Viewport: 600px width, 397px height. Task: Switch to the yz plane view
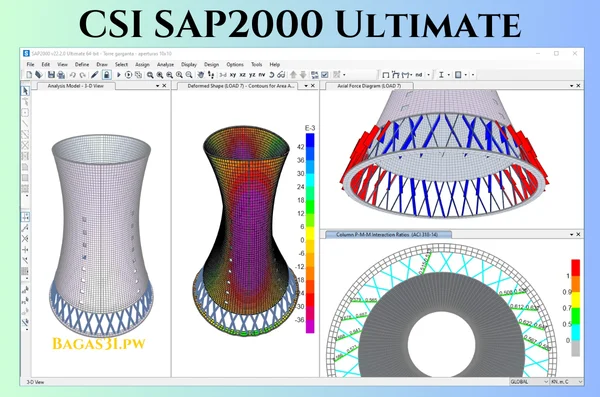click(252, 75)
